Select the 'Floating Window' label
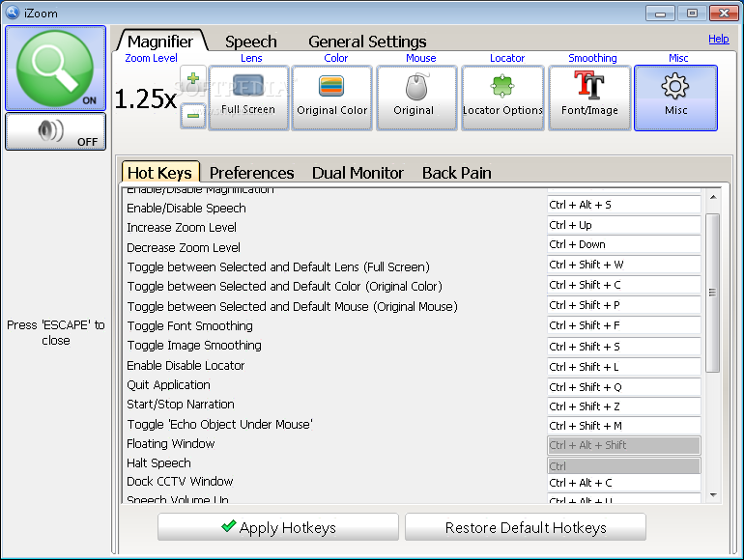Image resolution: width=744 pixels, height=560 pixels. click(x=171, y=444)
